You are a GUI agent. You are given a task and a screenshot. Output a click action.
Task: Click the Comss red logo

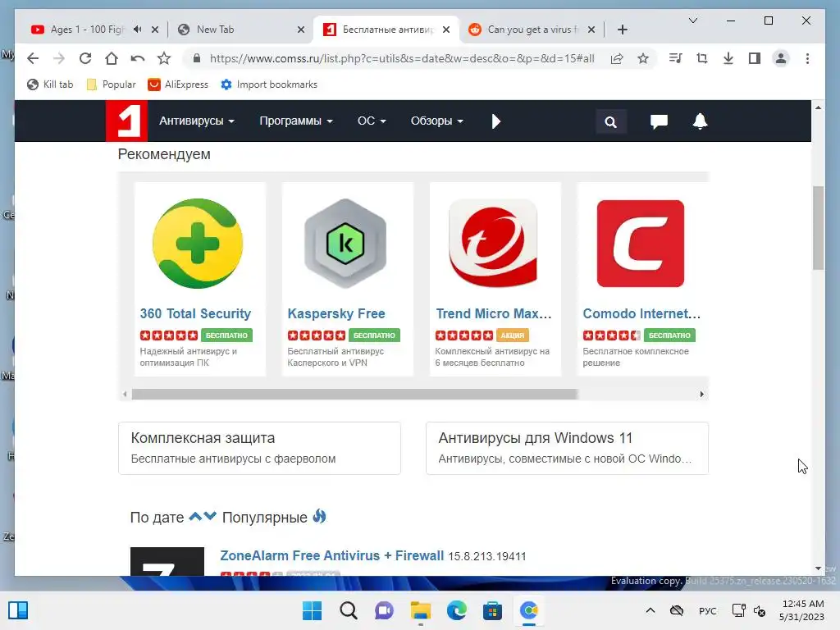126,121
